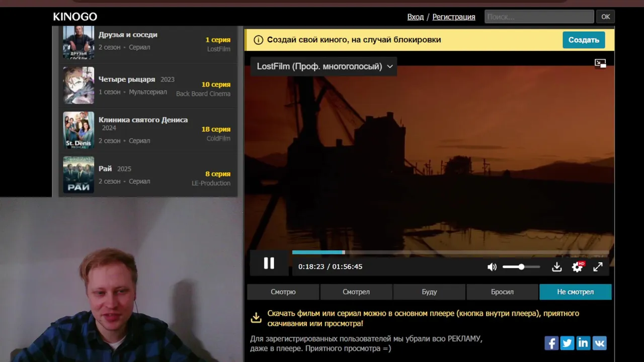Select the Смотрел status tab
The width and height of the screenshot is (644, 362).
(x=356, y=292)
